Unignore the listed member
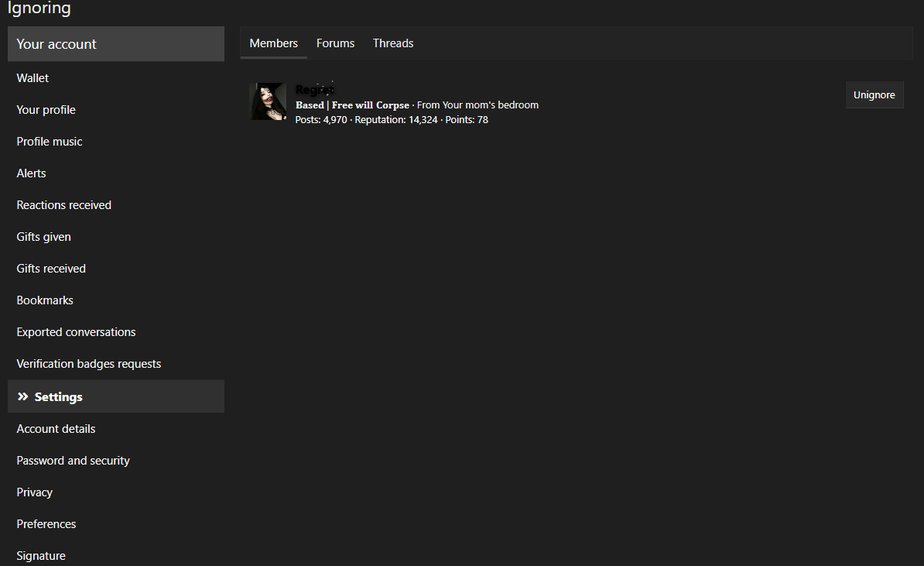The image size is (924, 566). click(874, 95)
